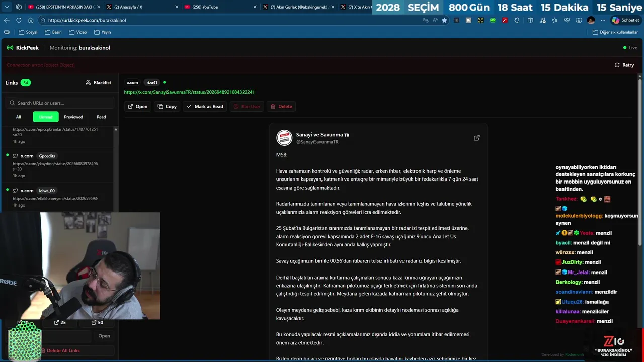Open tweet externally via arrow icon

(477, 138)
